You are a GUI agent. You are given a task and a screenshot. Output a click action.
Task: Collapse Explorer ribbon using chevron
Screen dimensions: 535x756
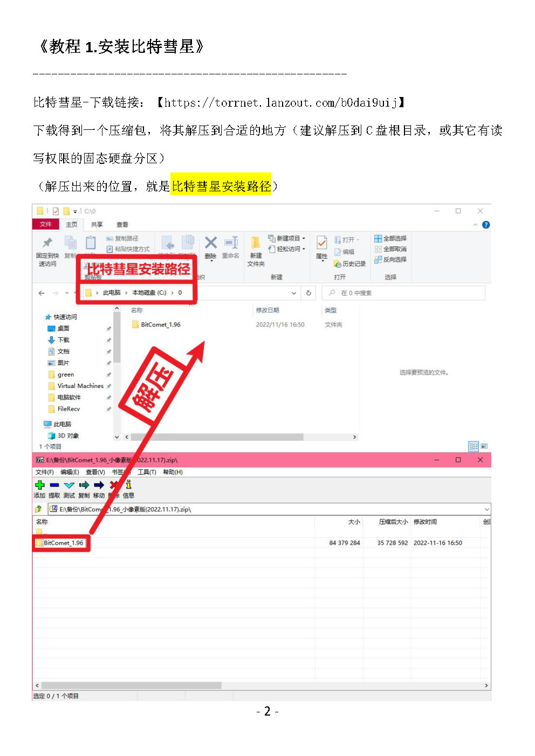pos(475,225)
